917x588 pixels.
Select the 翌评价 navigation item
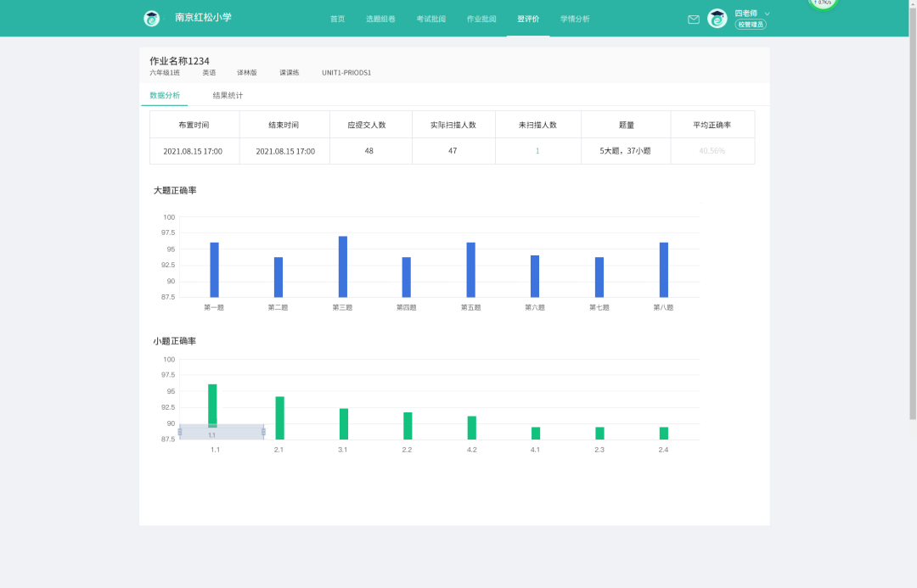528,19
